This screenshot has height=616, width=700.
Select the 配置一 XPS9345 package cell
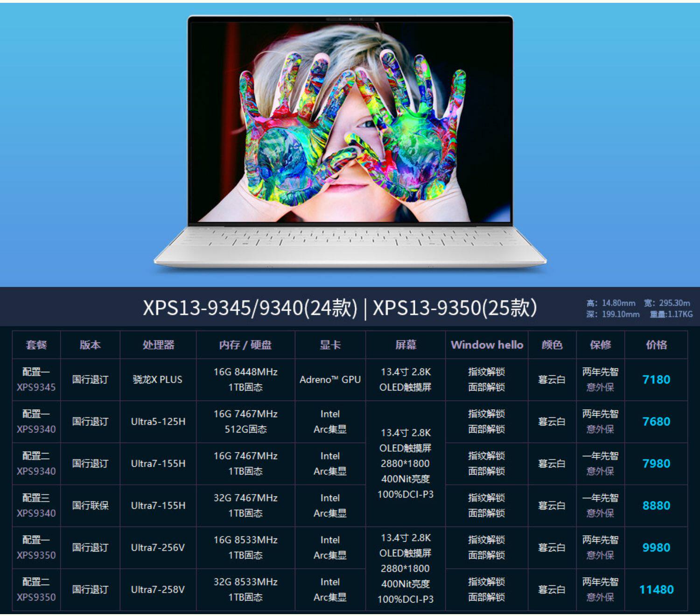[36, 379]
